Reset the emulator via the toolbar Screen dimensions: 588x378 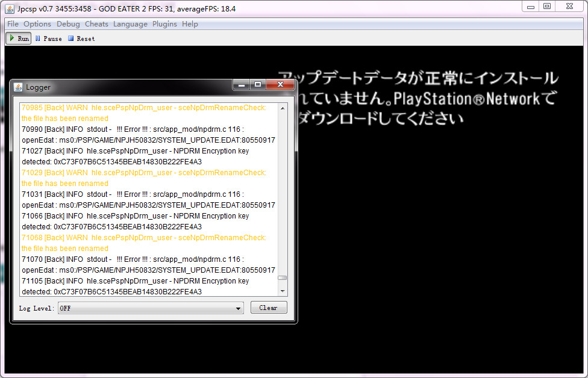coord(81,39)
